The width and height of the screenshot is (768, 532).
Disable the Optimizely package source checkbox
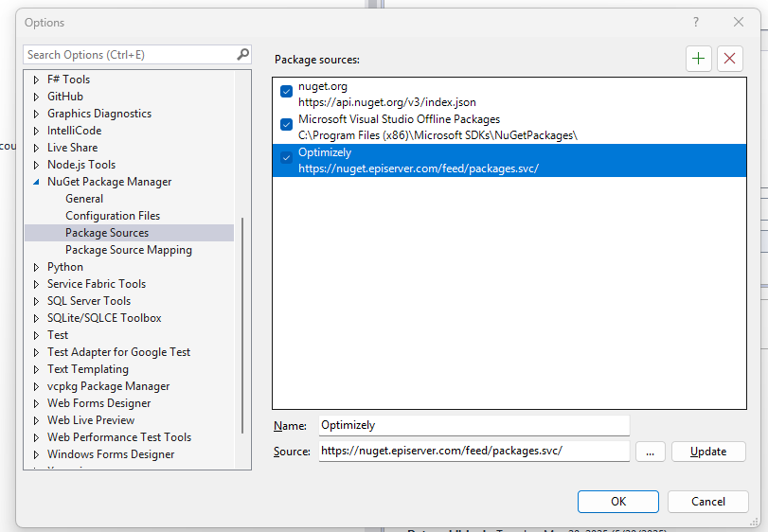coord(287,158)
